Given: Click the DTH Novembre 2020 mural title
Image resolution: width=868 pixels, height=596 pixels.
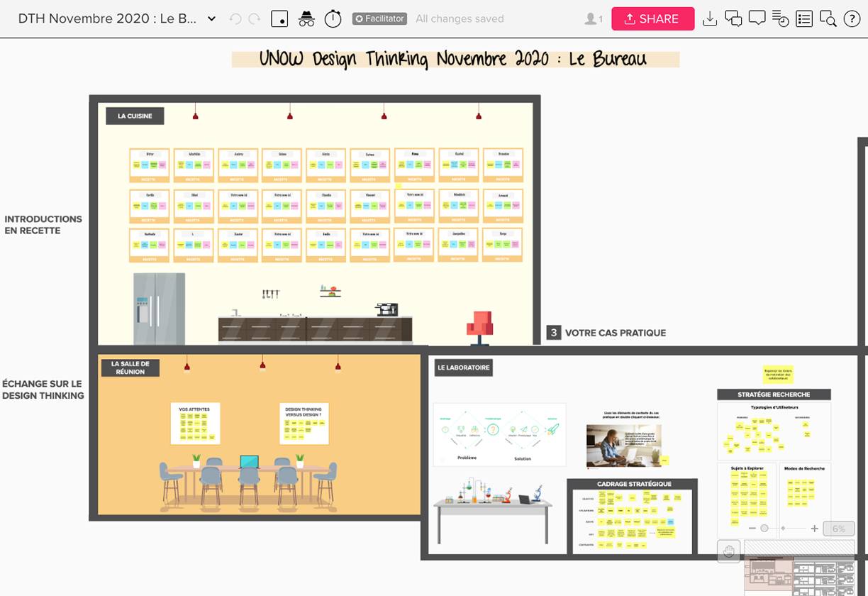Looking at the screenshot, I should (108, 19).
